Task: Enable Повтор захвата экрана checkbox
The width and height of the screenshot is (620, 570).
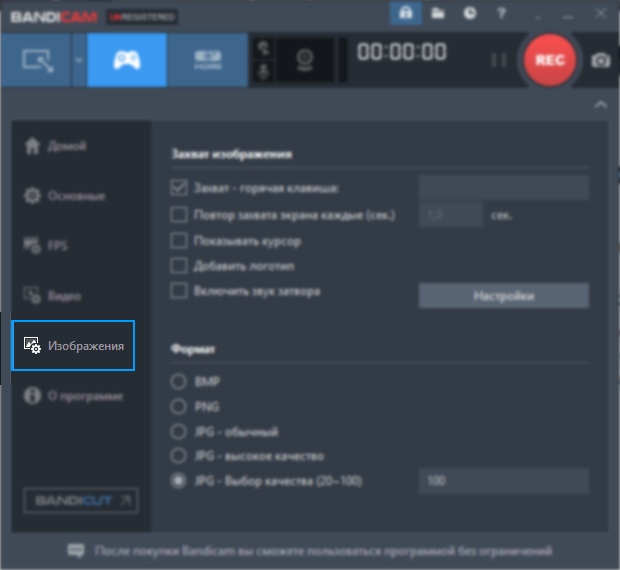Action: [179, 215]
